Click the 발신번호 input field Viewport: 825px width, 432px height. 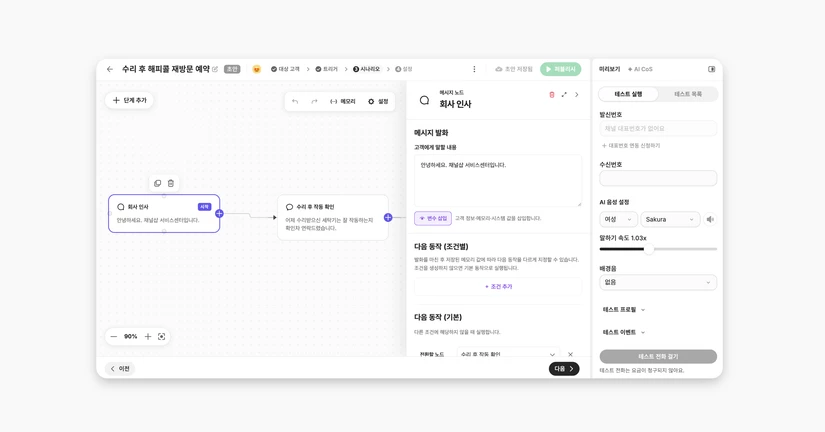(x=658, y=128)
